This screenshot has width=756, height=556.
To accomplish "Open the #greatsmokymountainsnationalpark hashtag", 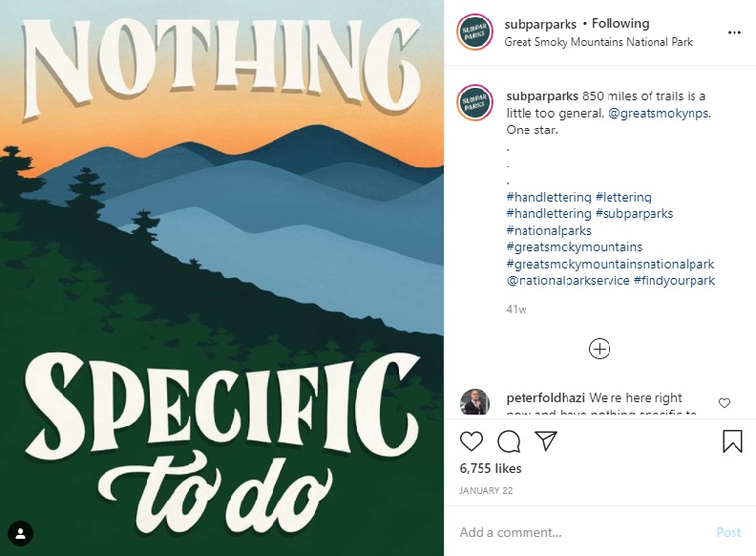I will pyautogui.click(x=610, y=264).
